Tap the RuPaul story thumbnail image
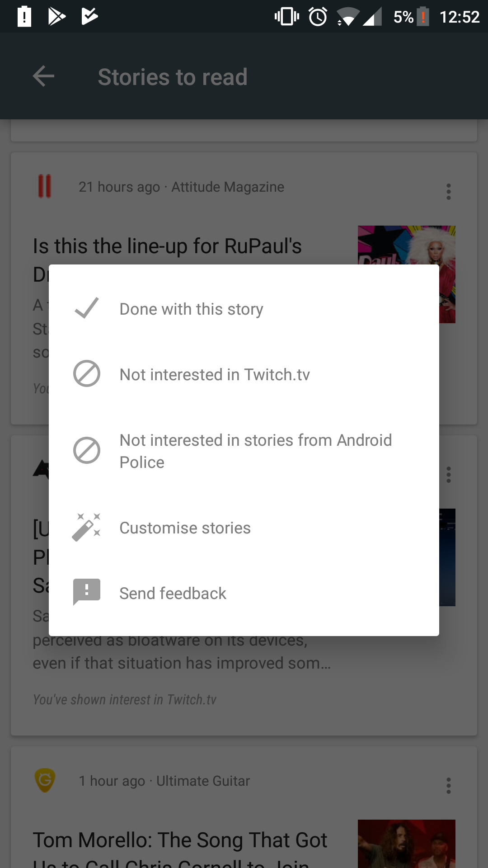This screenshot has height=868, width=488. click(x=406, y=245)
